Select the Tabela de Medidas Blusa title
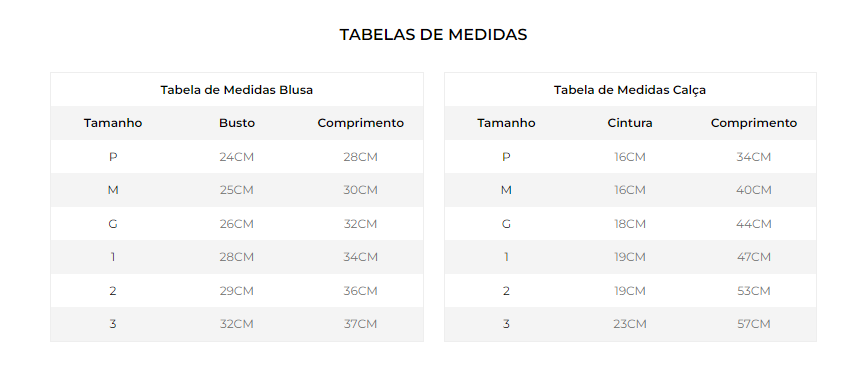Viewport: 852px width, 374px height. point(236,90)
